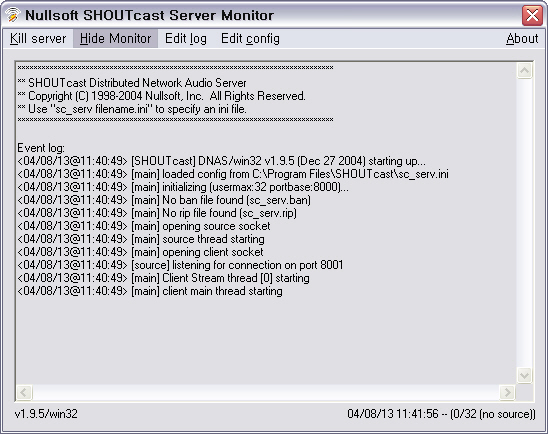Click the Nullsoft SHOUTcast Server Monitor title text

(150, 15)
